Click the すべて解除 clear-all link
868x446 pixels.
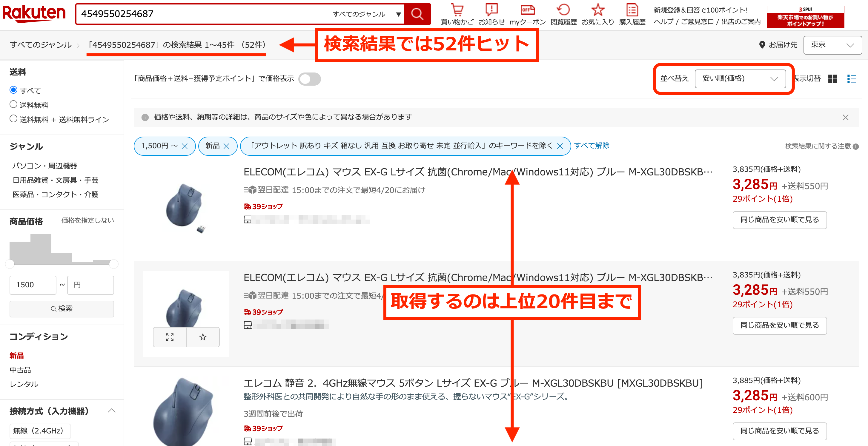tap(592, 146)
